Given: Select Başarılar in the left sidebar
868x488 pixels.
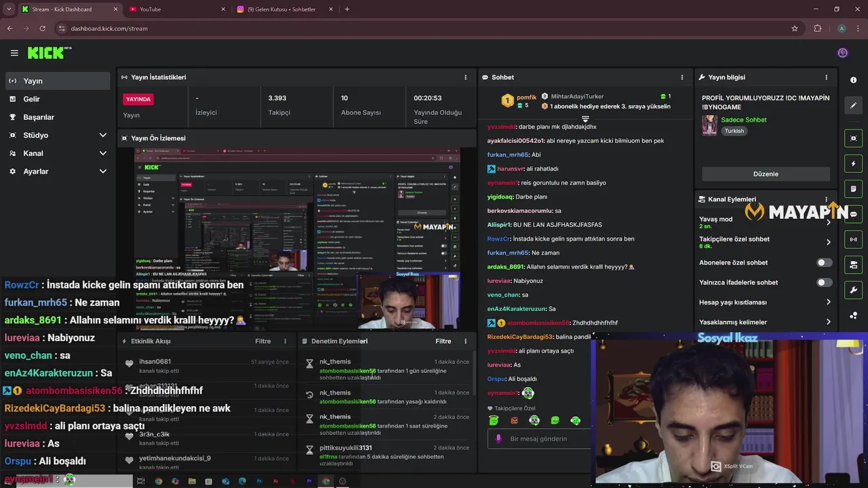Looking at the screenshot, I should (x=57, y=117).
